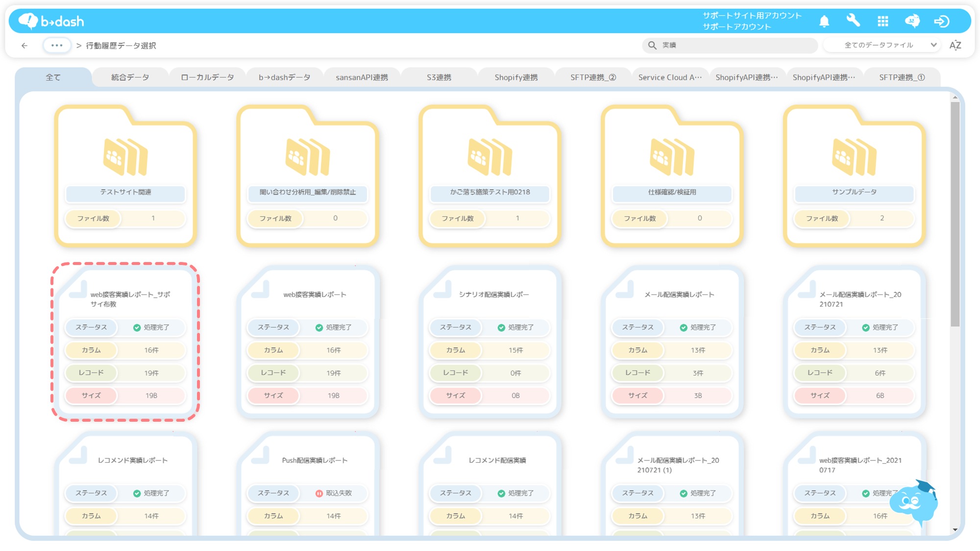
Task: Select the Push配信実績レポート file card
Action: [308, 484]
